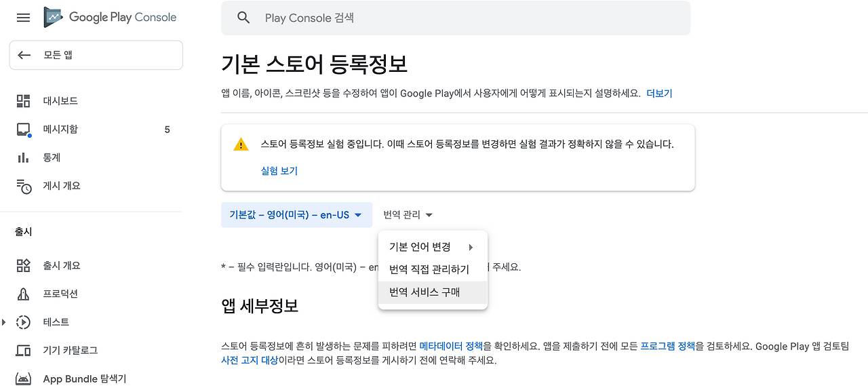
Task: Expand the 기본 언어 변경 submenu arrow
Action: (x=471, y=247)
